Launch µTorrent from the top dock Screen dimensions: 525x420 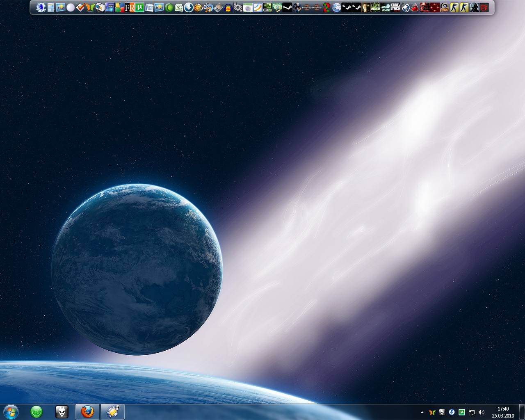(139, 7)
